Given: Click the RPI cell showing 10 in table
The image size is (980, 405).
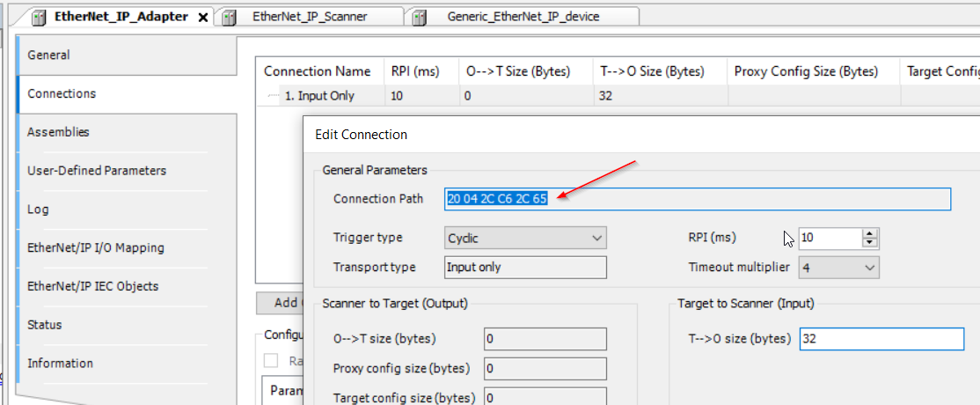Looking at the screenshot, I should tap(421, 96).
